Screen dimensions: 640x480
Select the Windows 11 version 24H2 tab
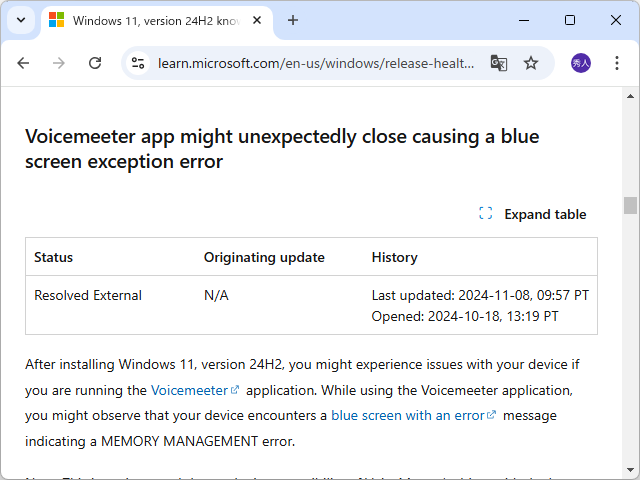pos(150,20)
